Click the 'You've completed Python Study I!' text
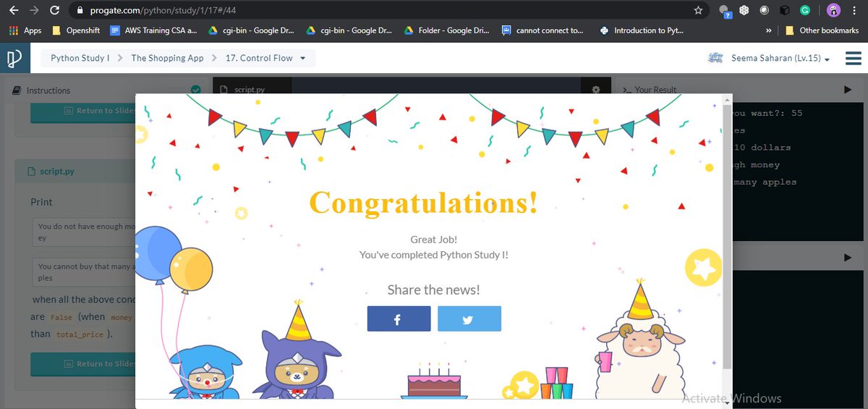This screenshot has width=868, height=409. (433, 255)
